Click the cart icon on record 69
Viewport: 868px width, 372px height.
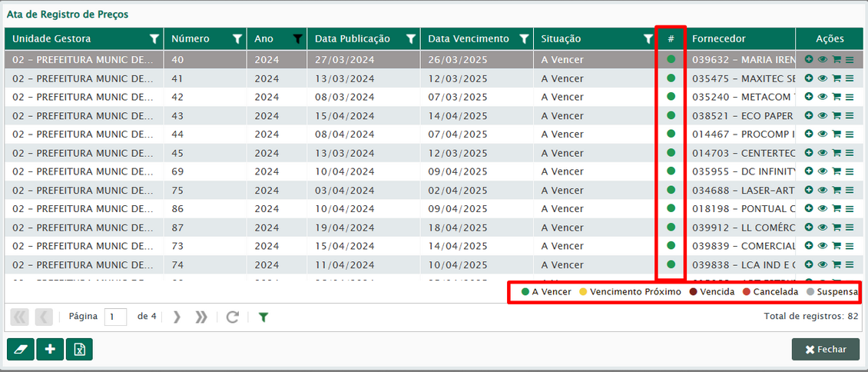click(837, 171)
